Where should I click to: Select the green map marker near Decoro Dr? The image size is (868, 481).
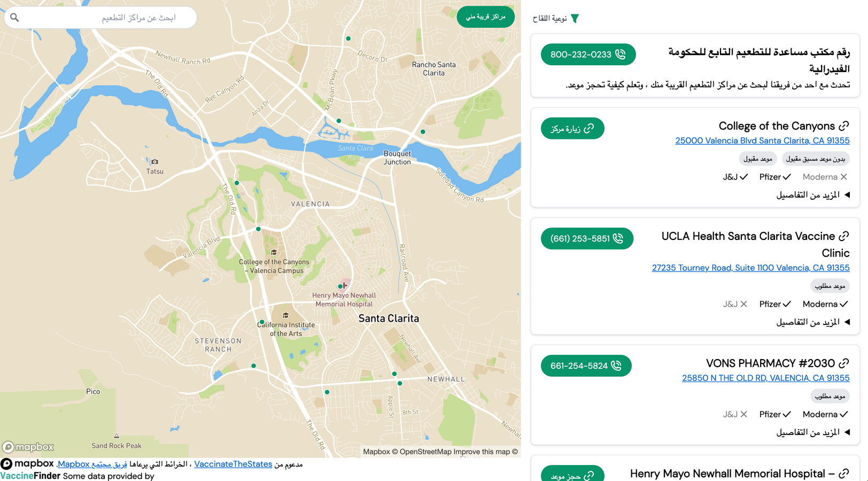pyautogui.click(x=348, y=38)
